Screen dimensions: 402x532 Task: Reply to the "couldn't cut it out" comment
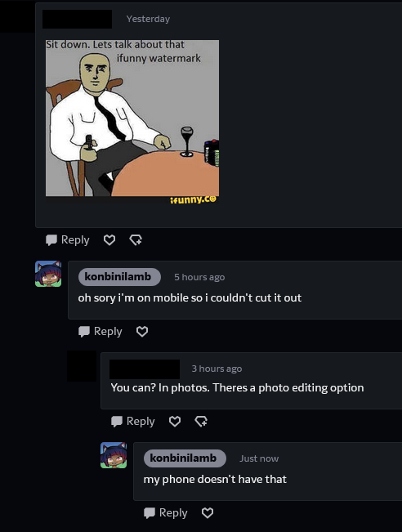pos(100,332)
